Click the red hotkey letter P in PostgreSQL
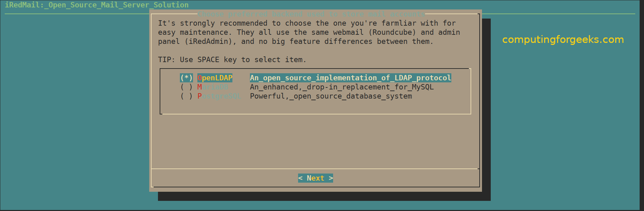 pyautogui.click(x=200, y=96)
